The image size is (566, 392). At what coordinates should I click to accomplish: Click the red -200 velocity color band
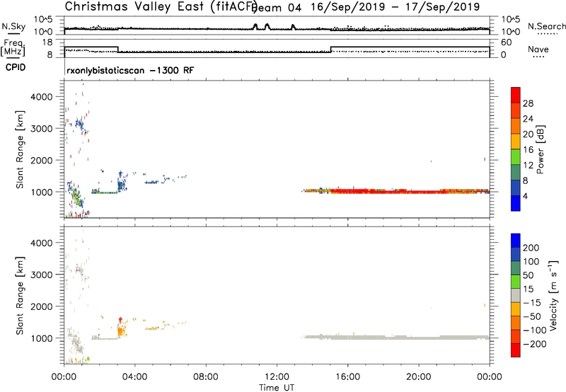click(516, 350)
